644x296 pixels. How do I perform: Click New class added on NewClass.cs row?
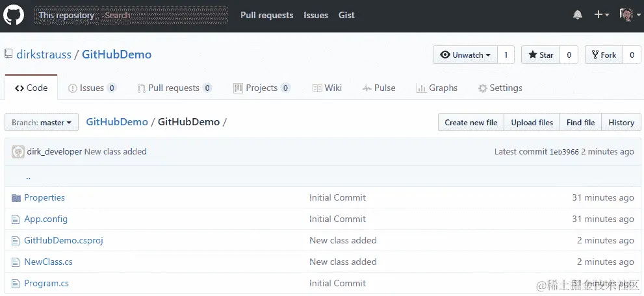pos(343,262)
